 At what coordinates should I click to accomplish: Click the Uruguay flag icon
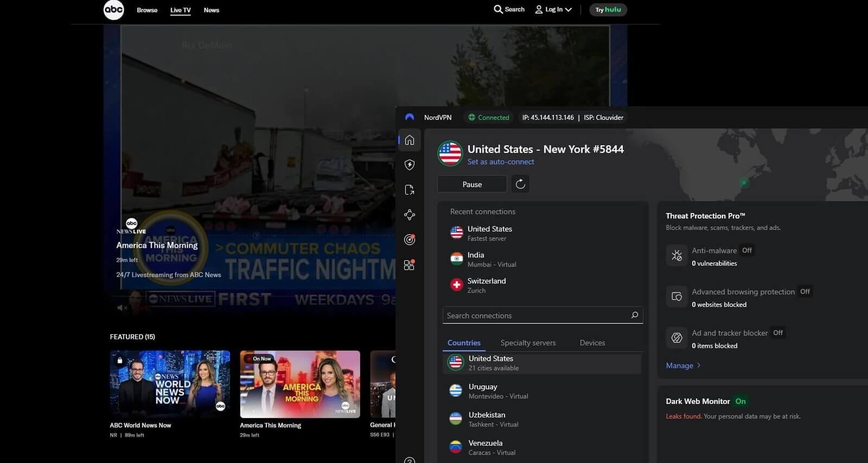(456, 391)
